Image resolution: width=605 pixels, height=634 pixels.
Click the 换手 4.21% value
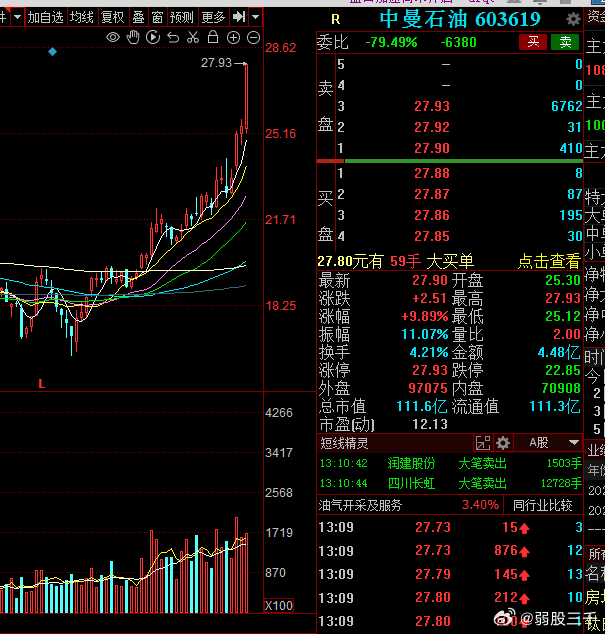[429, 352]
